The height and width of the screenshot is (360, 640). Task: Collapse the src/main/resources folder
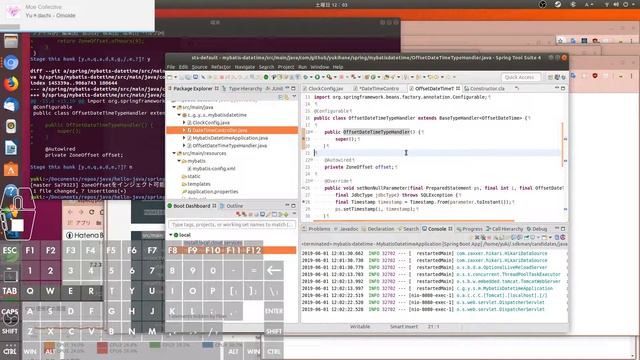coord(174,153)
